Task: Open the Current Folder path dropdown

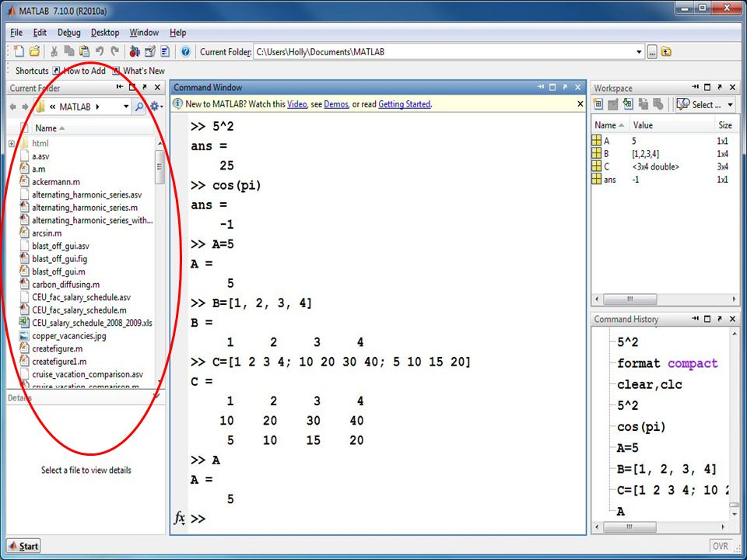Action: pos(639,52)
